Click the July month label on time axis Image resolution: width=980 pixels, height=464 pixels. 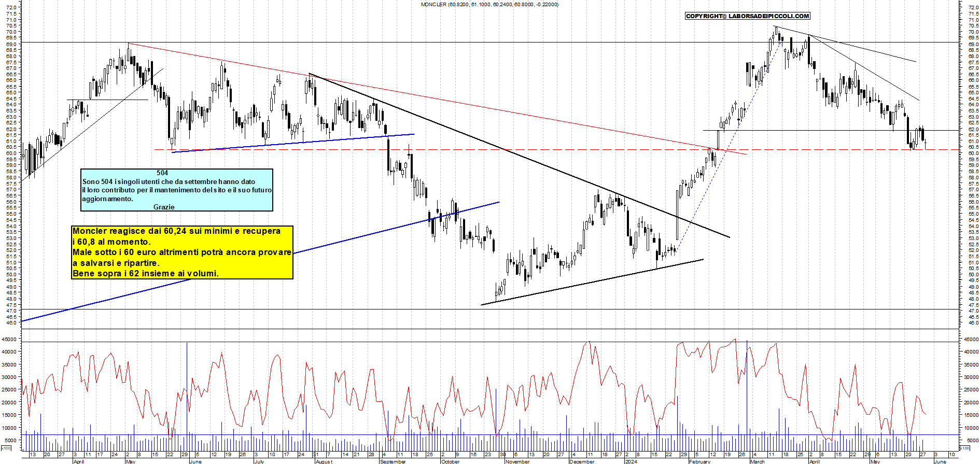259,461
